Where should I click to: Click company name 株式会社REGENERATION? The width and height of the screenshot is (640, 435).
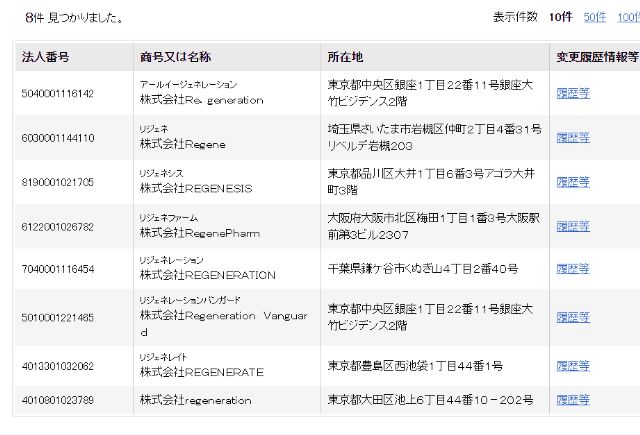[208, 275]
